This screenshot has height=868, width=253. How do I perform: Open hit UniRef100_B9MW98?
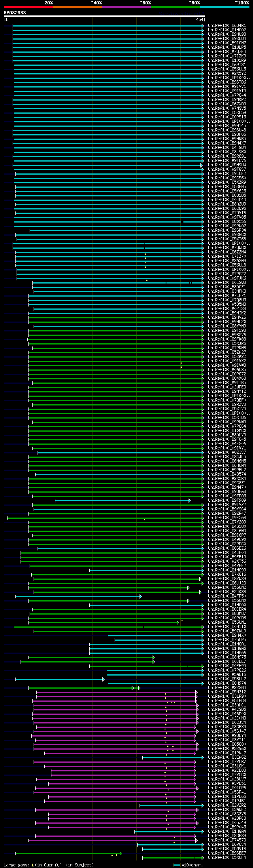[227, 34]
